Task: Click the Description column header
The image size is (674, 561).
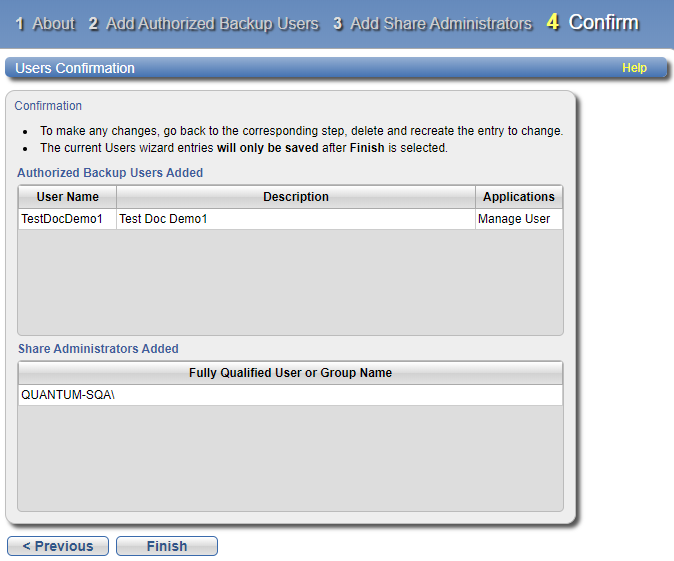Action: (x=296, y=197)
